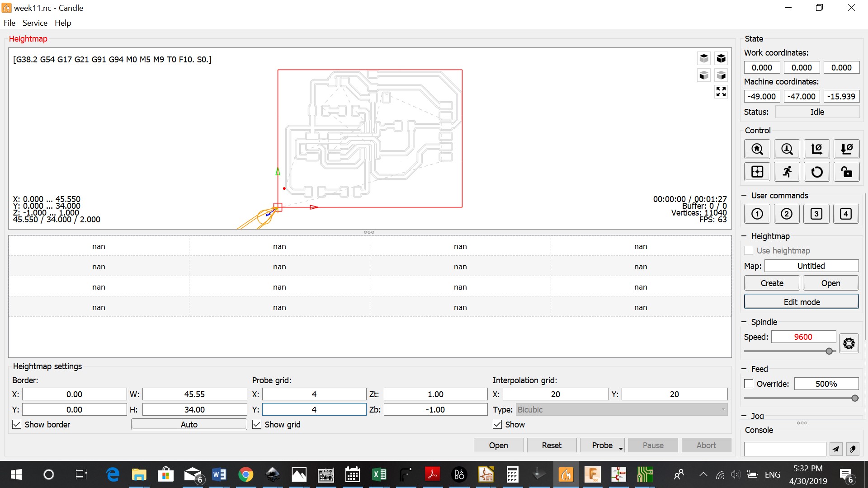The image size is (868, 488).
Task: Click the Zero XY axes icon
Action: [x=817, y=149]
